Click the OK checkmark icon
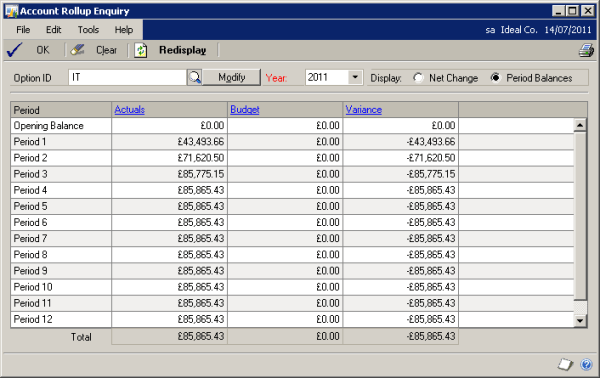The height and width of the screenshot is (378, 600). point(15,50)
